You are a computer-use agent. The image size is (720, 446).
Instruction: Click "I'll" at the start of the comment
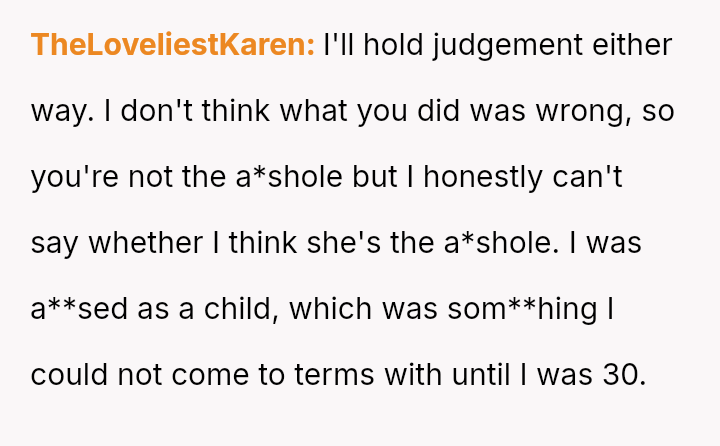(340, 46)
